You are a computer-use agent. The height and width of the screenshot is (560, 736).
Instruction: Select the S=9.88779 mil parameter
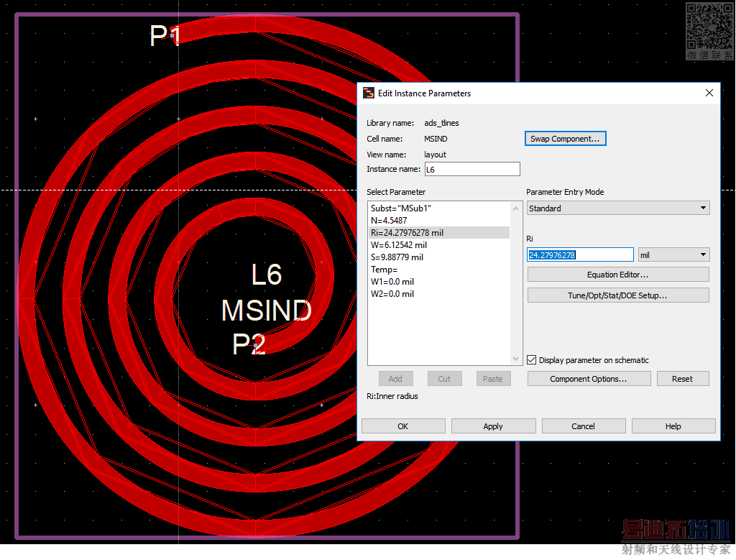439,257
